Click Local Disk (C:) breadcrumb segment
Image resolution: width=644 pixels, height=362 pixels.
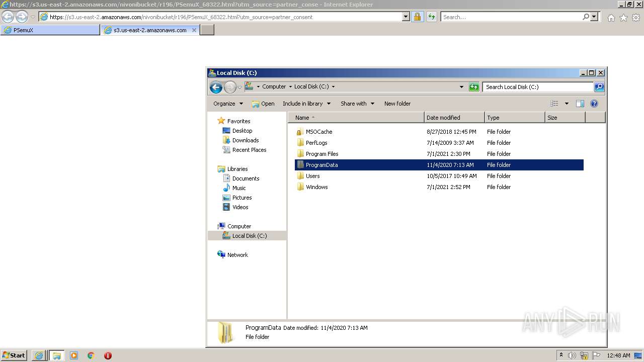pyautogui.click(x=311, y=86)
